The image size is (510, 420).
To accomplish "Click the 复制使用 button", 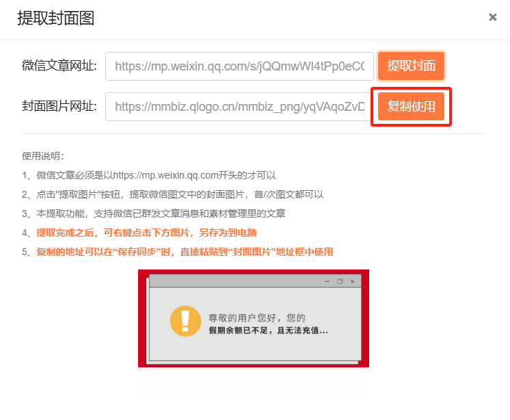I will (411, 107).
